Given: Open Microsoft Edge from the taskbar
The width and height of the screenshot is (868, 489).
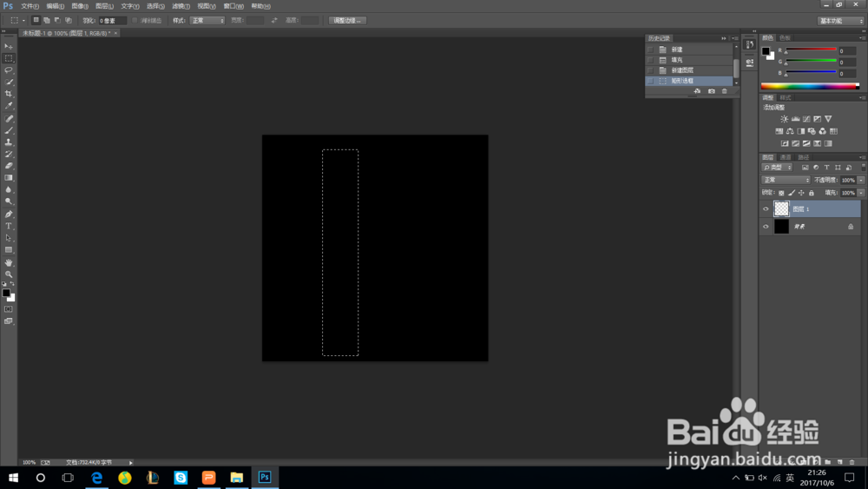Looking at the screenshot, I should [x=97, y=478].
